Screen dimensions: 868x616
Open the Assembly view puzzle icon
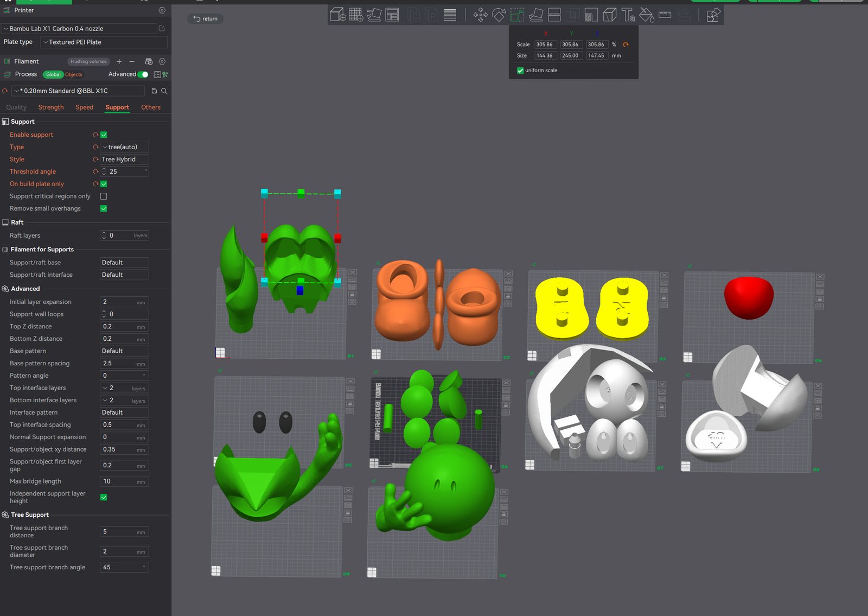click(x=713, y=15)
